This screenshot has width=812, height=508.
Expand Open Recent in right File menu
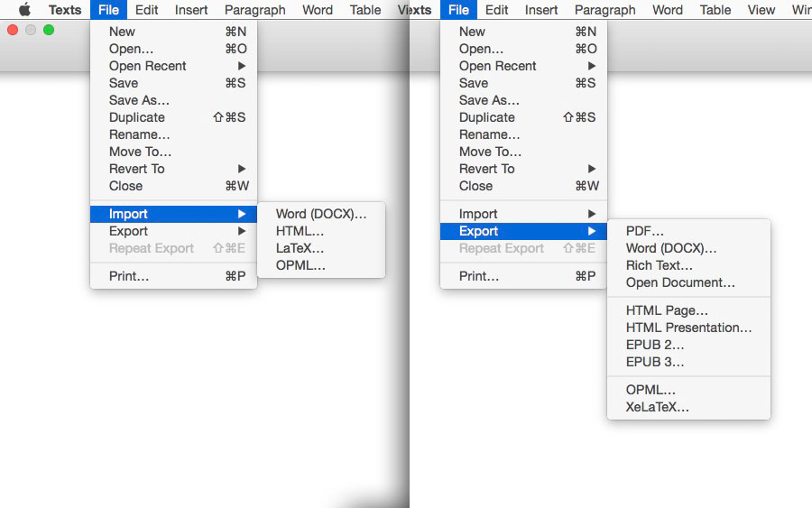click(x=523, y=66)
